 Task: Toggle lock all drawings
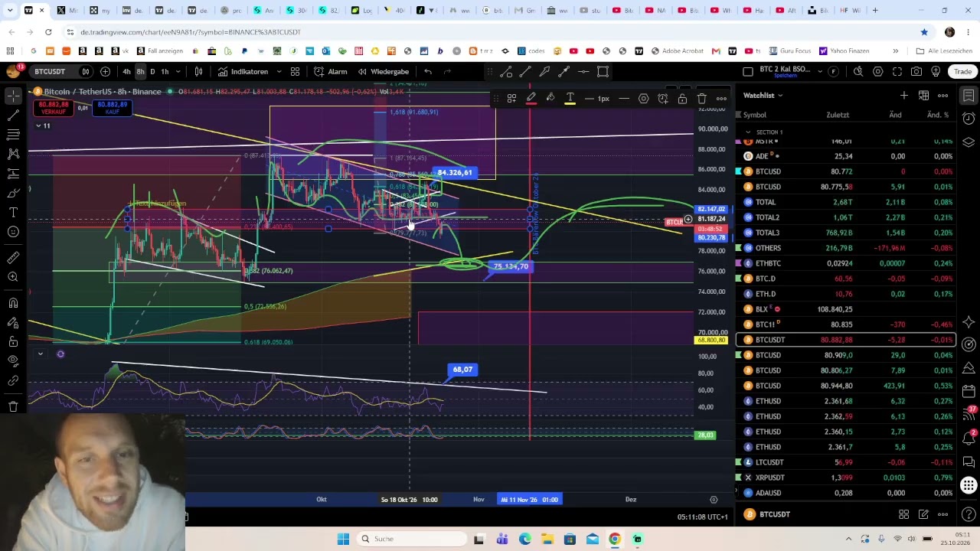[x=13, y=341]
